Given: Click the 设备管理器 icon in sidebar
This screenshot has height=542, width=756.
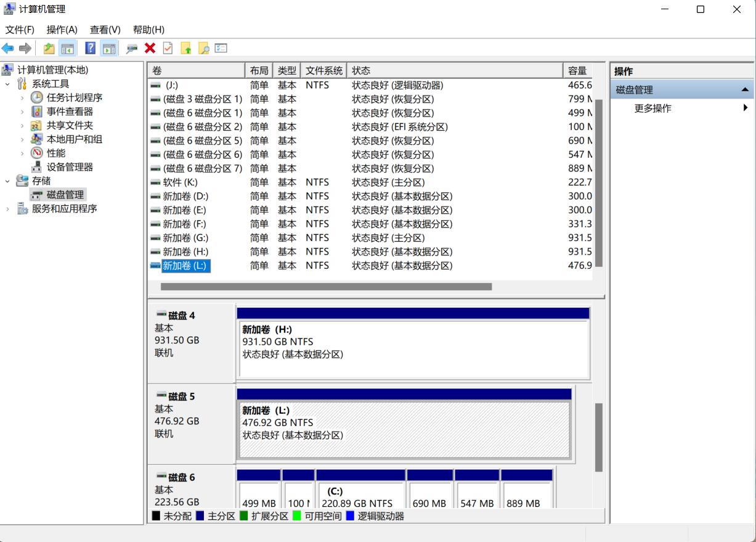Looking at the screenshot, I should coord(36,166).
